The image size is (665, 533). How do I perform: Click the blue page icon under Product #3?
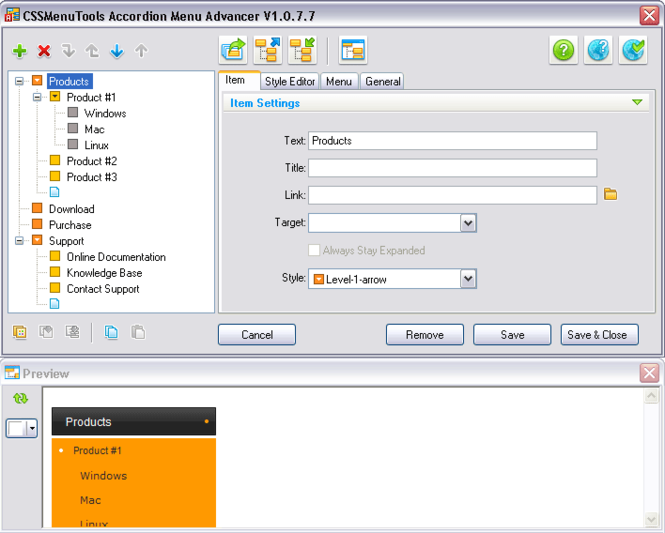point(54,192)
